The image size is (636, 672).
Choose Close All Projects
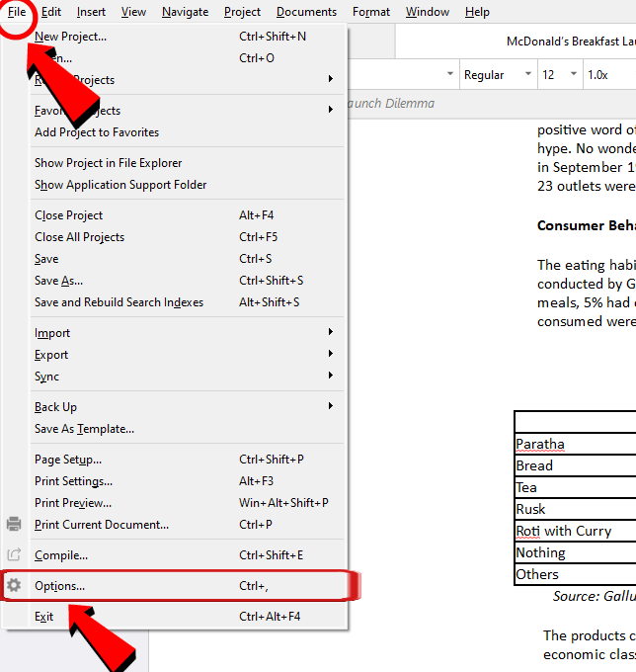[188, 237]
